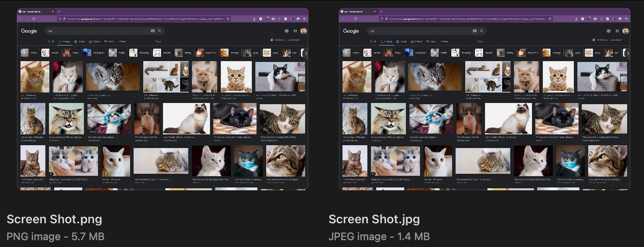Select the Images tab in the JPG preview
644x247 pixels.
[386, 41]
